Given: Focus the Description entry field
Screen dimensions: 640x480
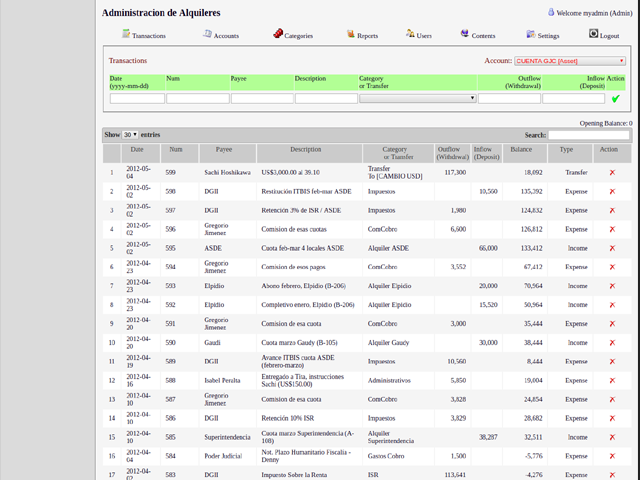Looking at the screenshot, I should 327,98.
